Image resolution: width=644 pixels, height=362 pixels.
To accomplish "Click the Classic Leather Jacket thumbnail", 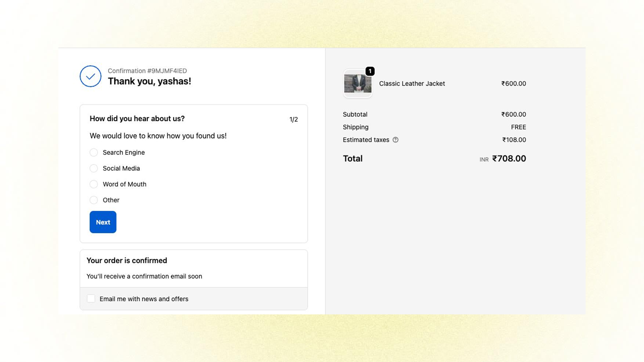I will (x=358, y=84).
